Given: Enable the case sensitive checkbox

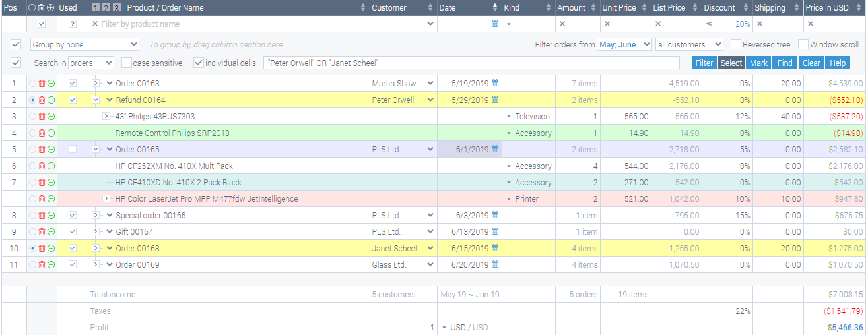Looking at the screenshot, I should point(127,63).
